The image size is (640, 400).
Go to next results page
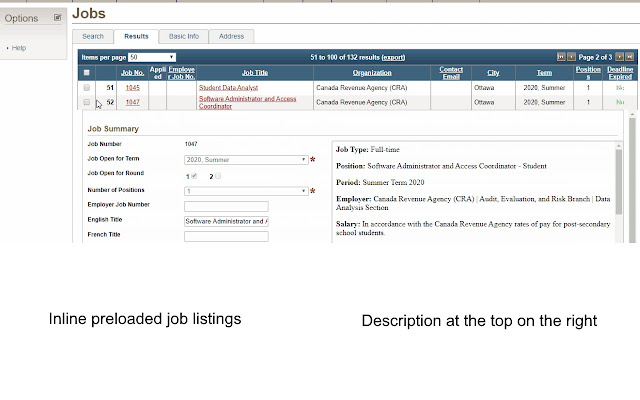click(620, 57)
